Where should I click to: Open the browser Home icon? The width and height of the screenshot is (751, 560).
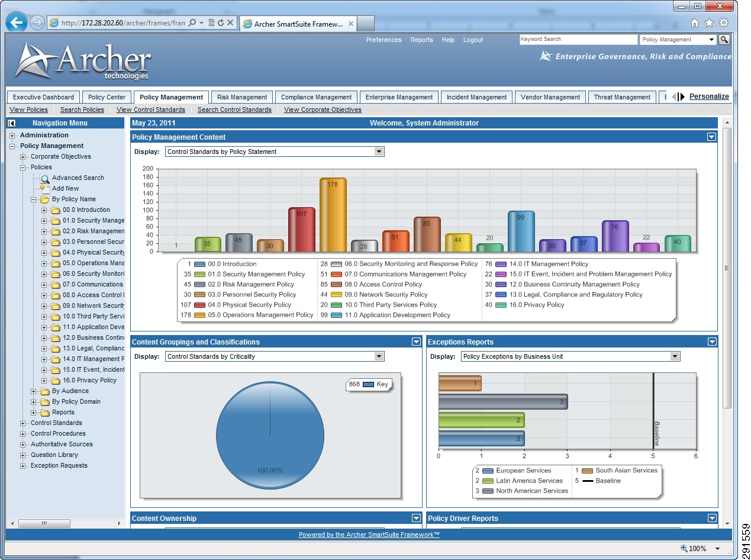point(695,23)
